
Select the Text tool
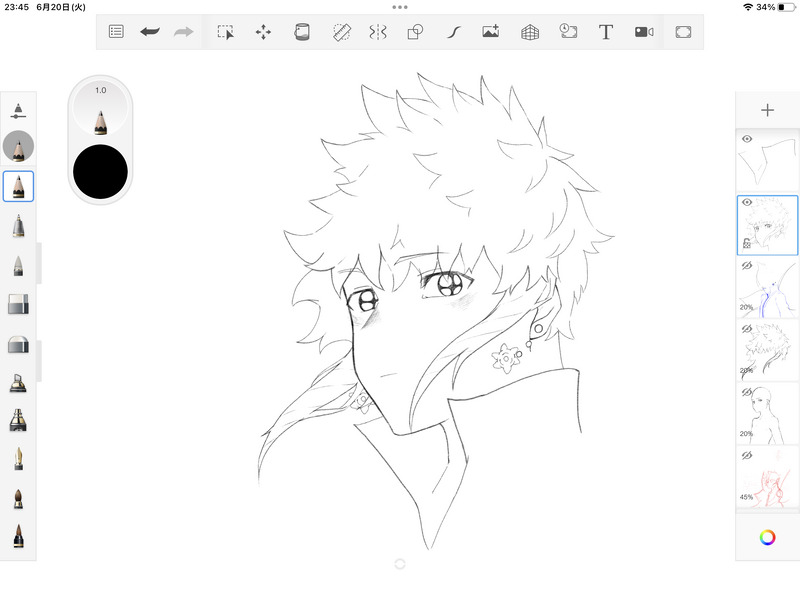click(606, 32)
